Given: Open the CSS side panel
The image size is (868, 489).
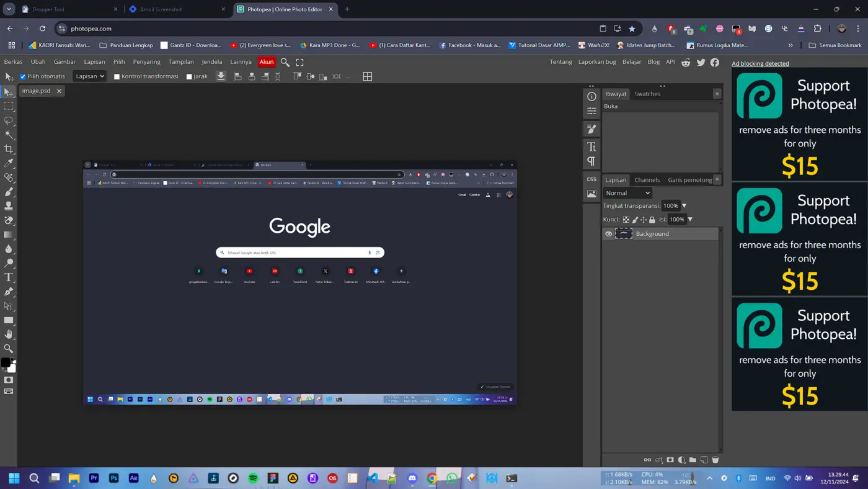Looking at the screenshot, I should pos(591,179).
